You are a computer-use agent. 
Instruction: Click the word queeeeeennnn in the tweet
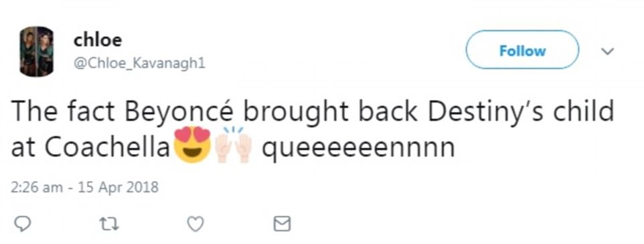(x=357, y=149)
